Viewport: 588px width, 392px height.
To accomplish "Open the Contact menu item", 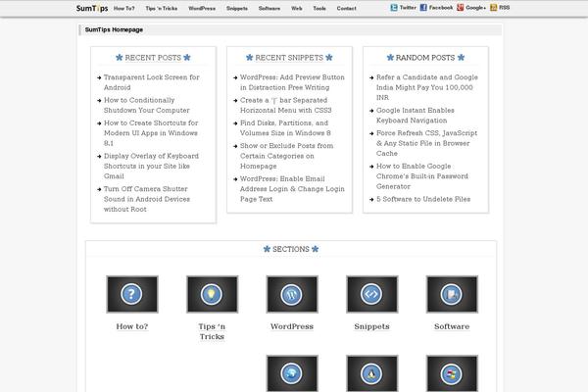I will [347, 8].
